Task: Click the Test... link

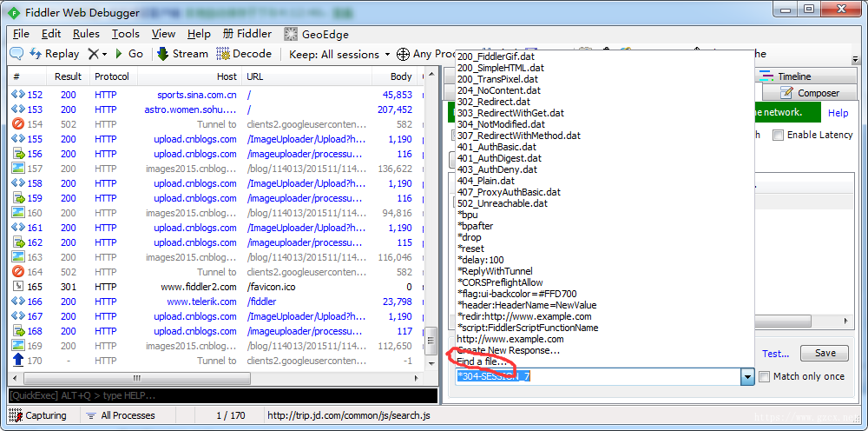Action: [775, 354]
